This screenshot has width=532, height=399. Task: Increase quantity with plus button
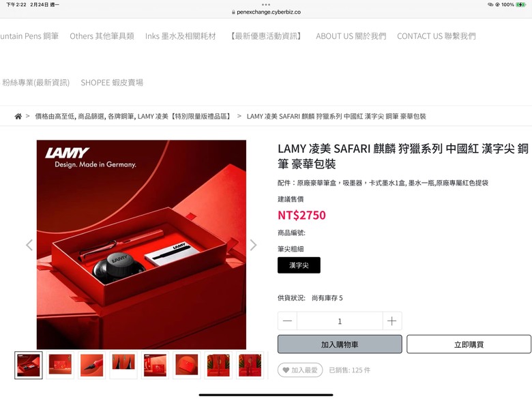[392, 321]
